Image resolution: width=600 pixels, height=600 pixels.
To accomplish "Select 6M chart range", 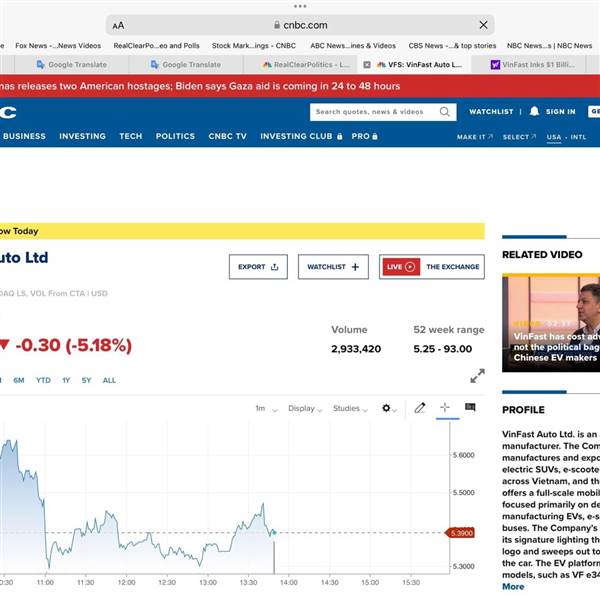I will [x=19, y=380].
